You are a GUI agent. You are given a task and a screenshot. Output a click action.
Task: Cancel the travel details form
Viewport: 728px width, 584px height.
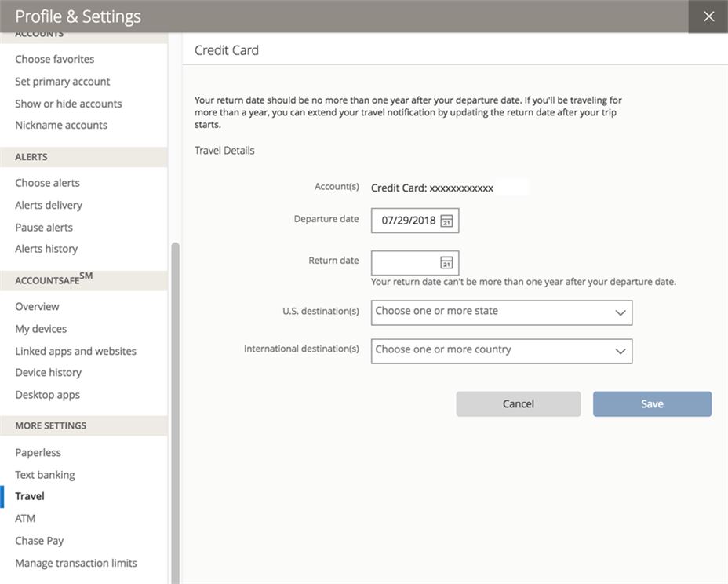[518, 403]
